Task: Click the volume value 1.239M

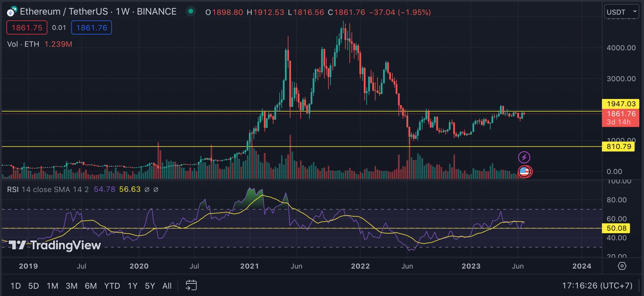Action: 58,44
